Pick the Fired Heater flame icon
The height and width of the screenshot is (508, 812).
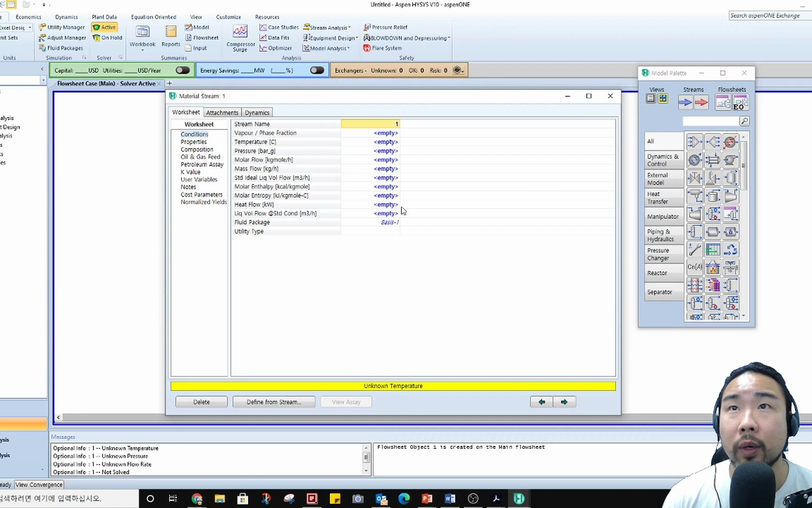712,267
